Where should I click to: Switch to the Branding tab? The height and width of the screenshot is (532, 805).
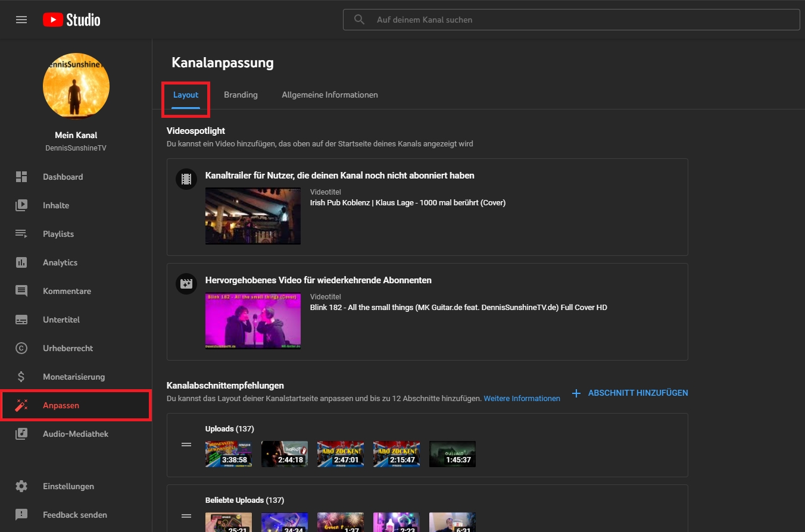pyautogui.click(x=241, y=95)
